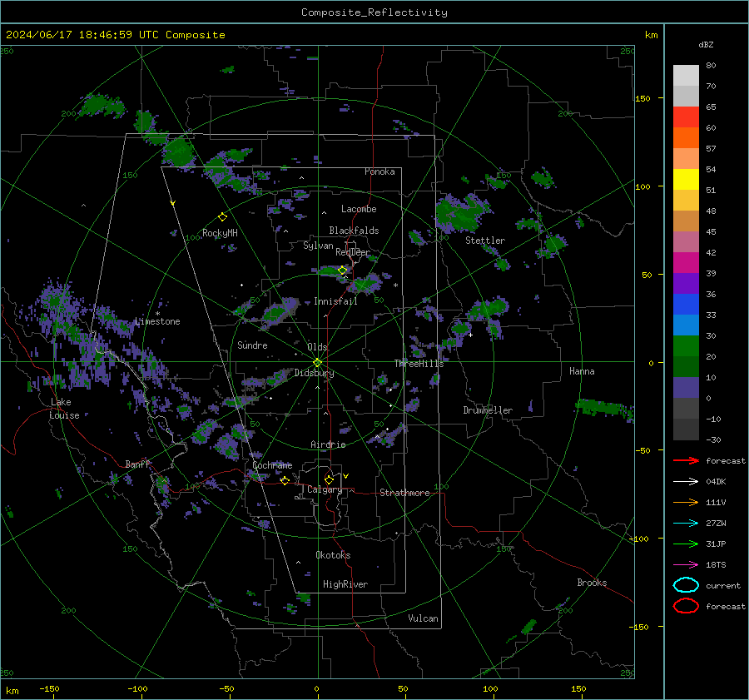Click the magenta 18TS arrow in the legend
Screen dimensions: 749x700
click(x=686, y=565)
